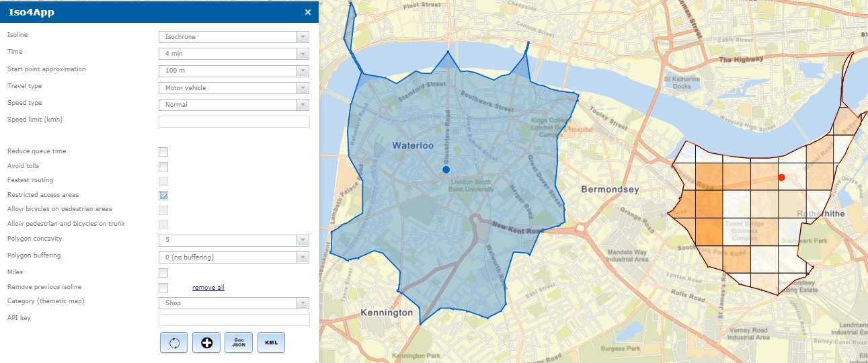The image size is (868, 363).
Task: Click the Mandela Way Industrial Area label
Action: (x=628, y=256)
